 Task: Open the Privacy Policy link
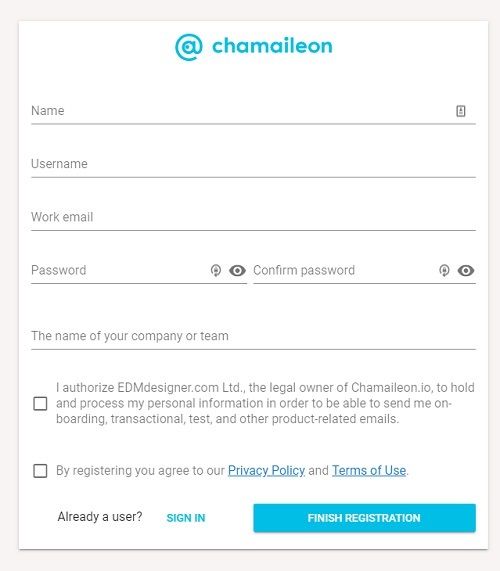(266, 470)
